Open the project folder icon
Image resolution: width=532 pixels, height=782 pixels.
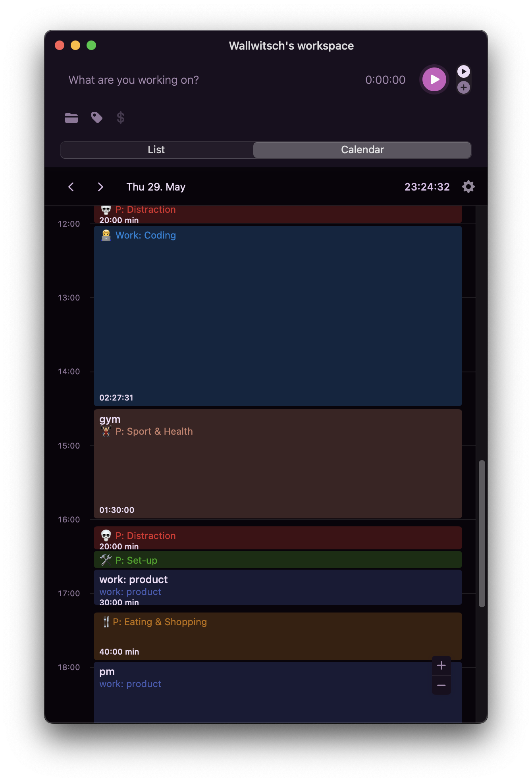[x=71, y=117]
